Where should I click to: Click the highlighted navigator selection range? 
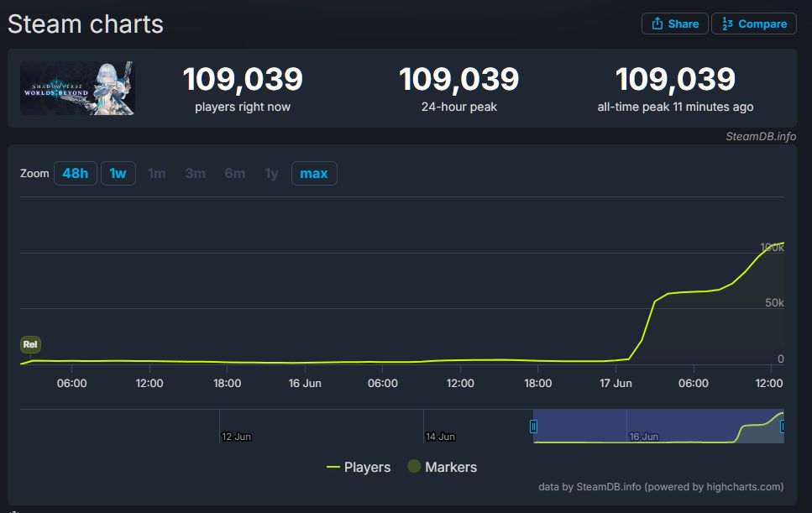coord(658,426)
